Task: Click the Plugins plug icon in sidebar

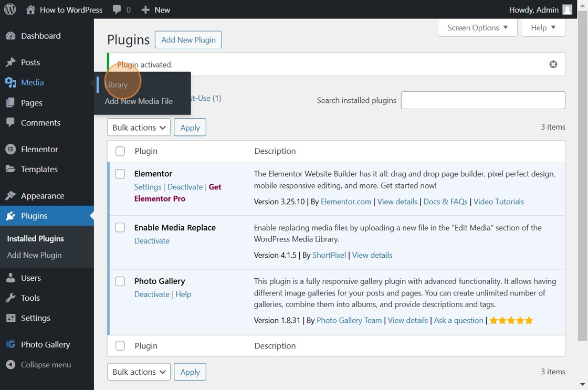Action: point(11,216)
